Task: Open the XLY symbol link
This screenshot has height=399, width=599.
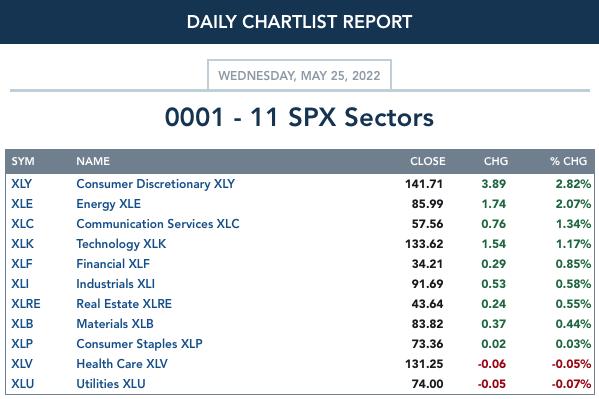Action: pyautogui.click(x=21, y=184)
